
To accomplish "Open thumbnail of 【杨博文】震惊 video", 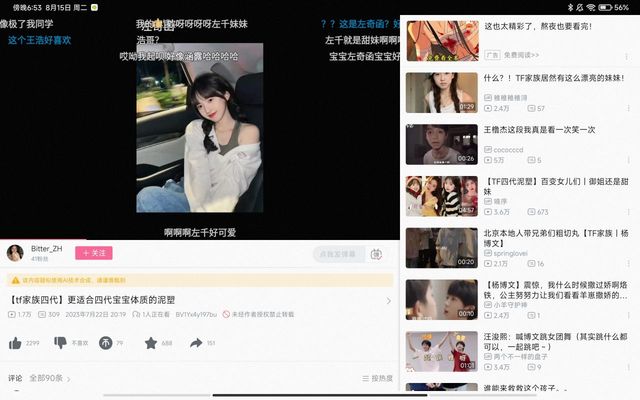I will coord(442,300).
